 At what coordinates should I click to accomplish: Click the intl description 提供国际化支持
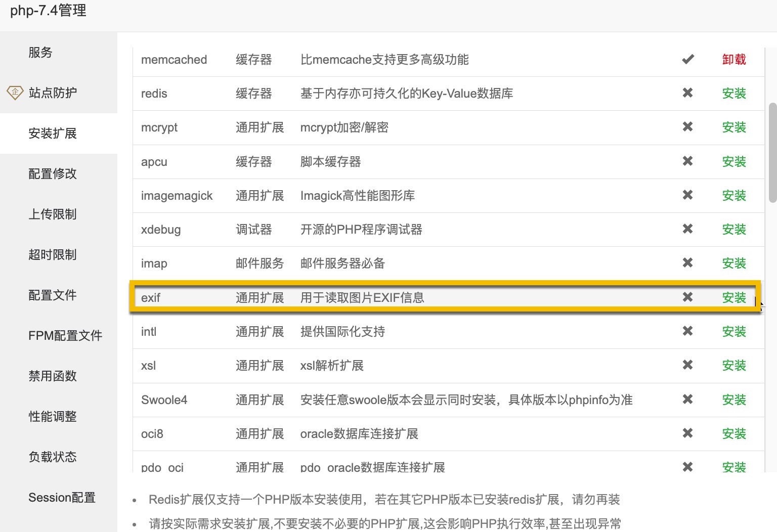(343, 332)
